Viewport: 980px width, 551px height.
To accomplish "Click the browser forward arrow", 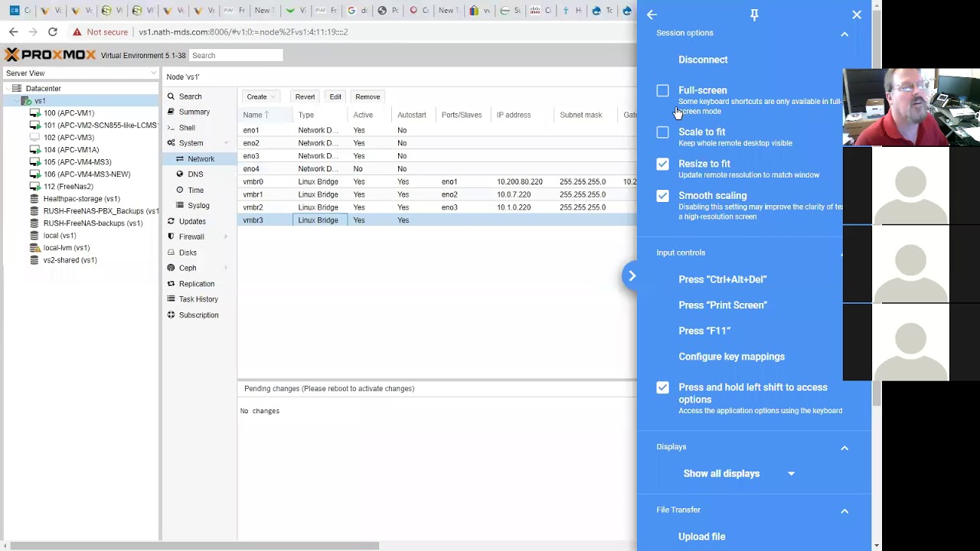I will point(32,32).
